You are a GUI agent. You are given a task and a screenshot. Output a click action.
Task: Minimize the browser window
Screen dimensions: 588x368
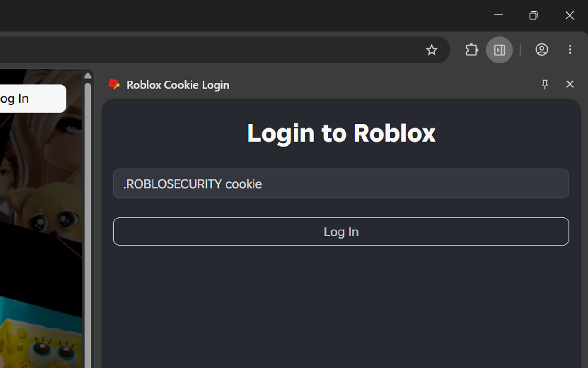(498, 15)
